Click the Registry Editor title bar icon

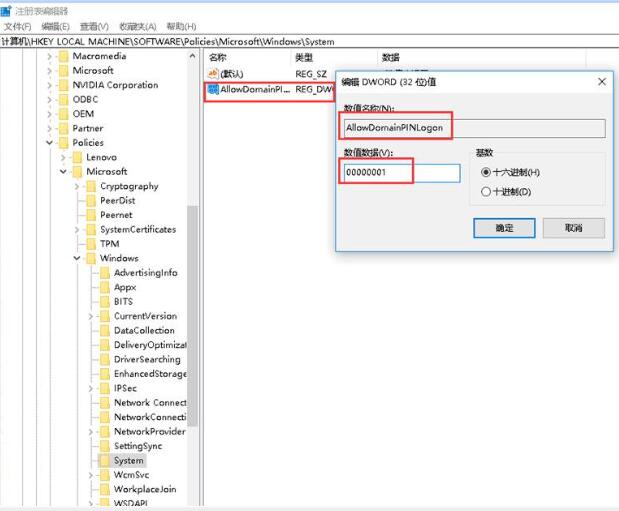[6, 11]
